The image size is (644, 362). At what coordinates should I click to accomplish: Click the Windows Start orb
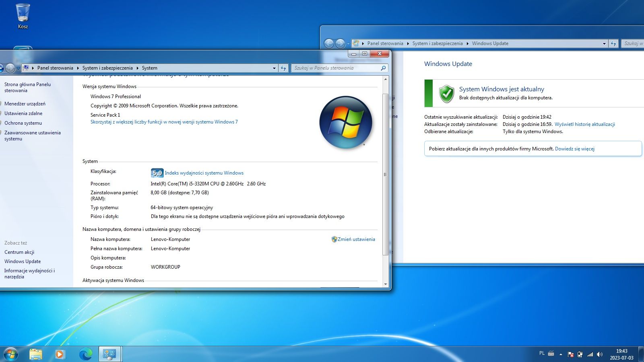coord(11,354)
